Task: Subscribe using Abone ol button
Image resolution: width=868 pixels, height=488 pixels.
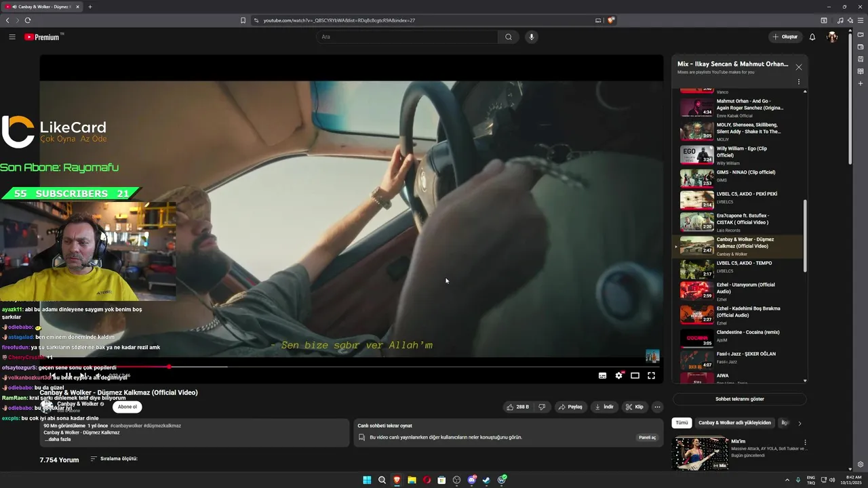Action: tap(127, 407)
